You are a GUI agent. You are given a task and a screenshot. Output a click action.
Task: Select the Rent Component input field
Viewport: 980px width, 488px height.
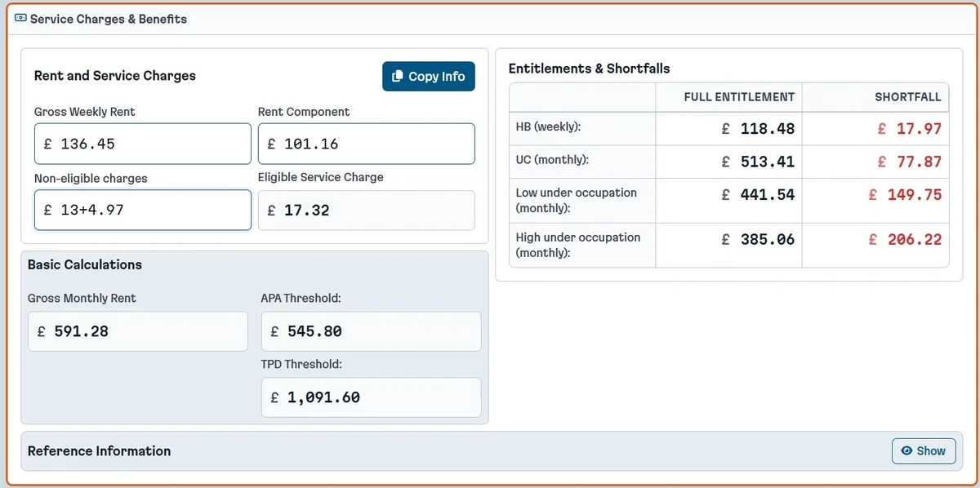pyautogui.click(x=366, y=143)
